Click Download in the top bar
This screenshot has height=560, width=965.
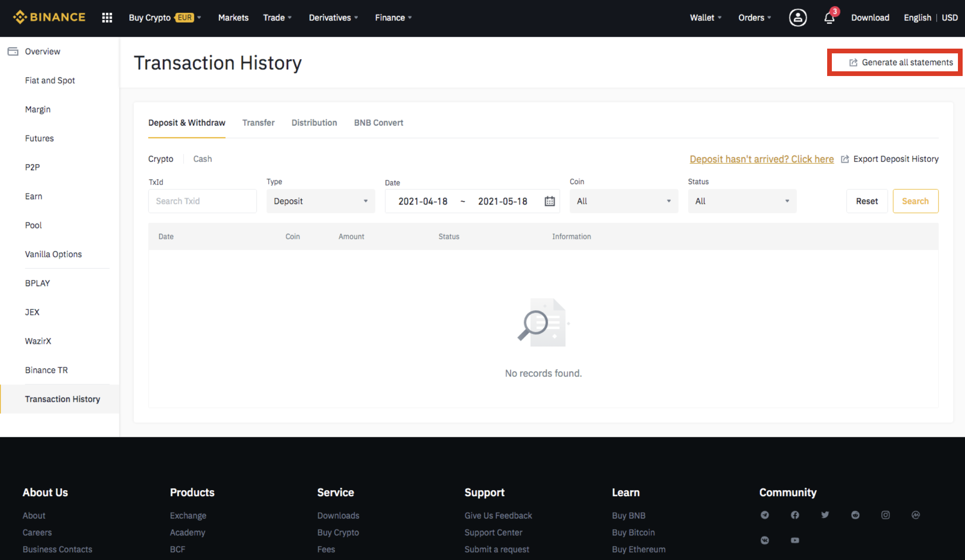pyautogui.click(x=870, y=17)
